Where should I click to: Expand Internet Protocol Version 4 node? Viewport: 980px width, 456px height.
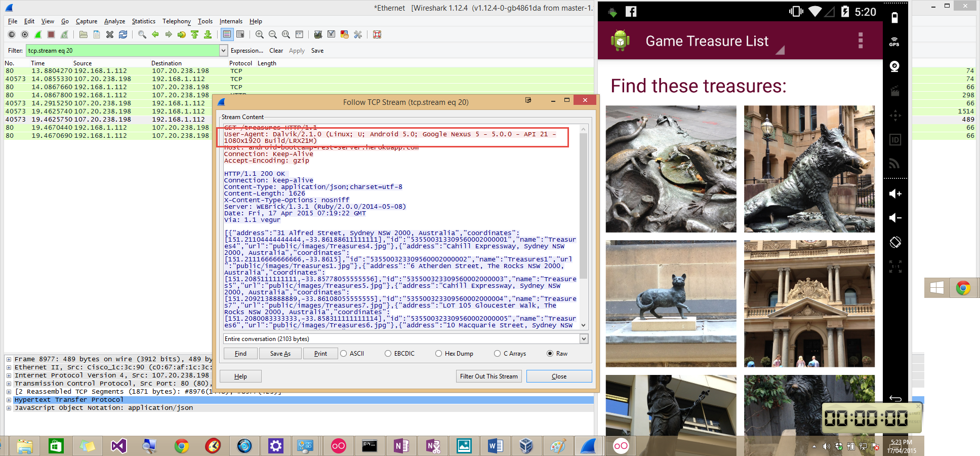pos(9,375)
